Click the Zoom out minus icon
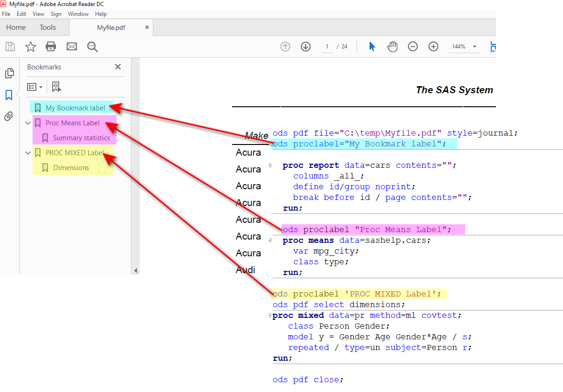The width and height of the screenshot is (563, 392). tap(413, 46)
